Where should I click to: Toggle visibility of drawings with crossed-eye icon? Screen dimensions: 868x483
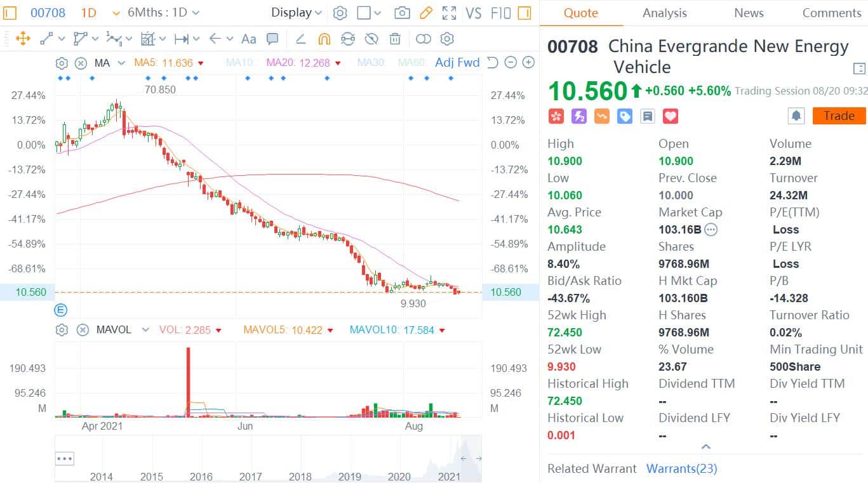(371, 39)
